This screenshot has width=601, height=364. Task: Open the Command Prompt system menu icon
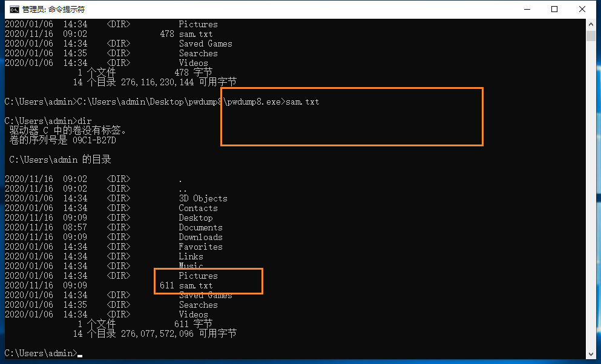14,9
